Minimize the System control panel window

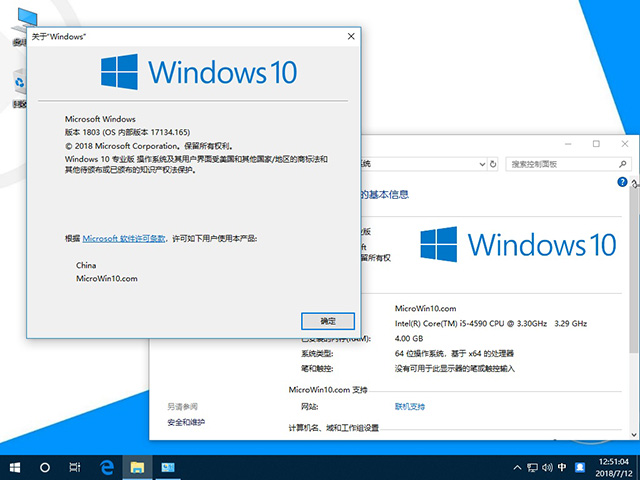[568, 144]
